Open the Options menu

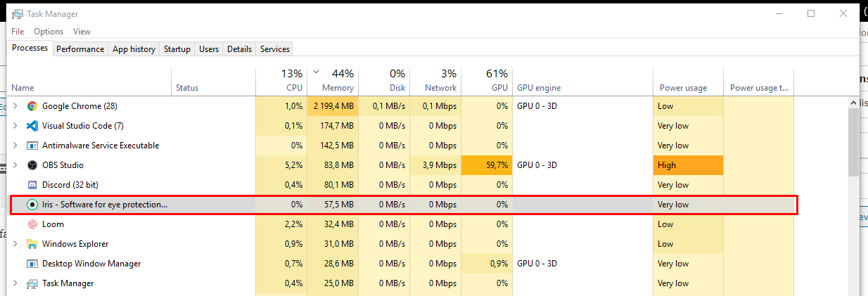coord(49,32)
